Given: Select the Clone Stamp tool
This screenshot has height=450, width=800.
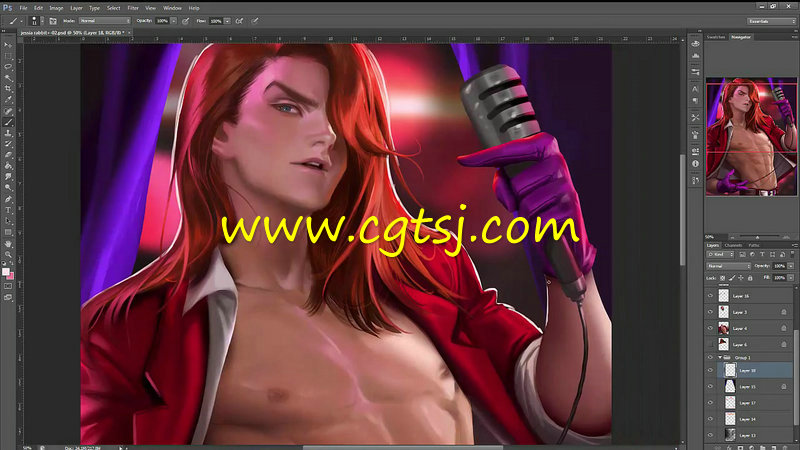Looking at the screenshot, I should 8,133.
